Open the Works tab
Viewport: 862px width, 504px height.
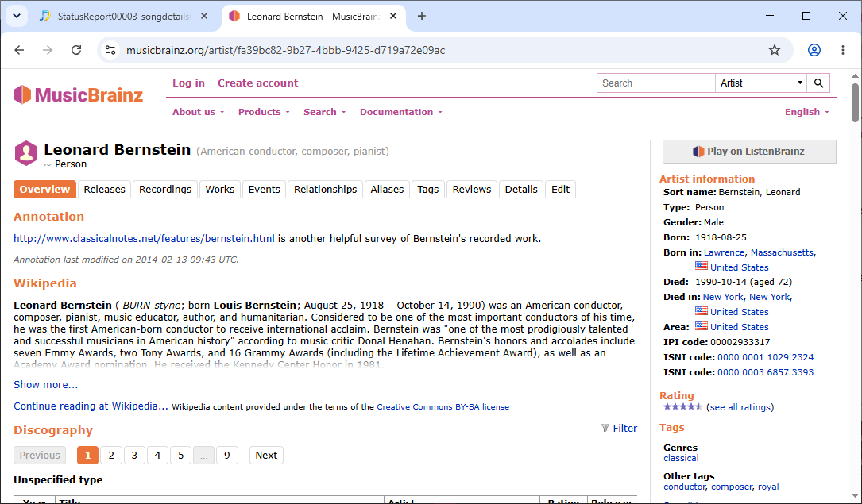220,190
